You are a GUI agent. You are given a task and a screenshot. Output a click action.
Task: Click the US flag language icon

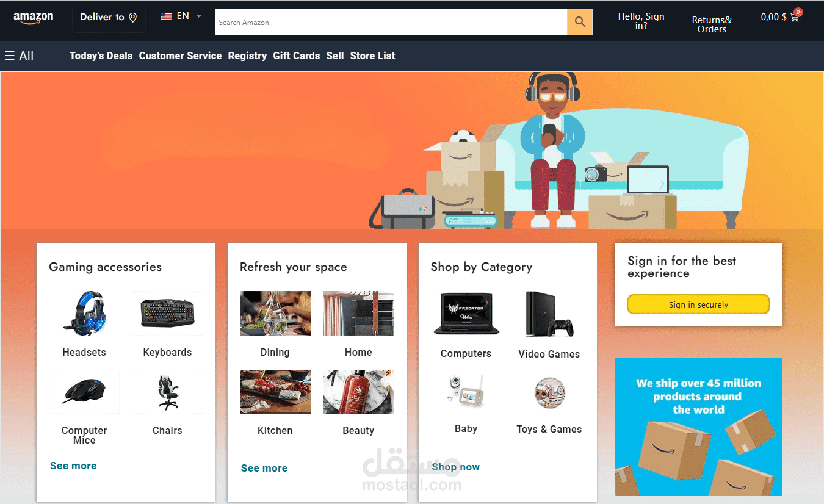point(167,16)
